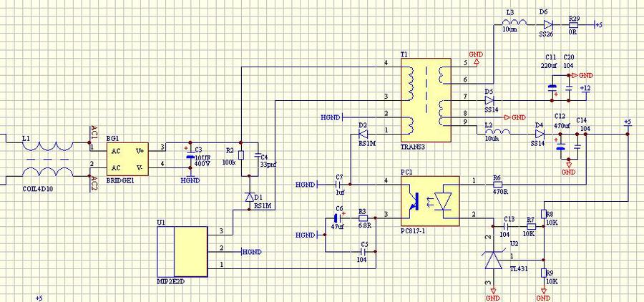Image resolution: width=644 pixels, height=302 pixels.
Task: Click the R6 470R resistor
Action: click(x=499, y=183)
